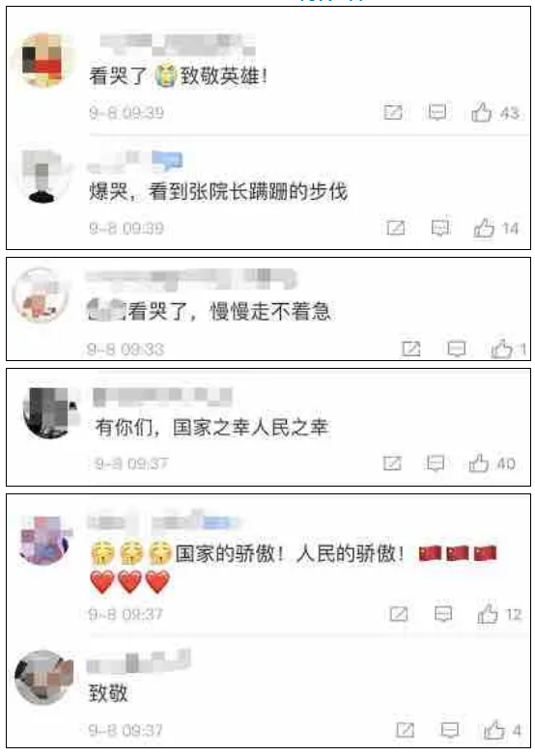Open the username above '看哭了 致敬英雄'

pyautogui.click(x=178, y=45)
